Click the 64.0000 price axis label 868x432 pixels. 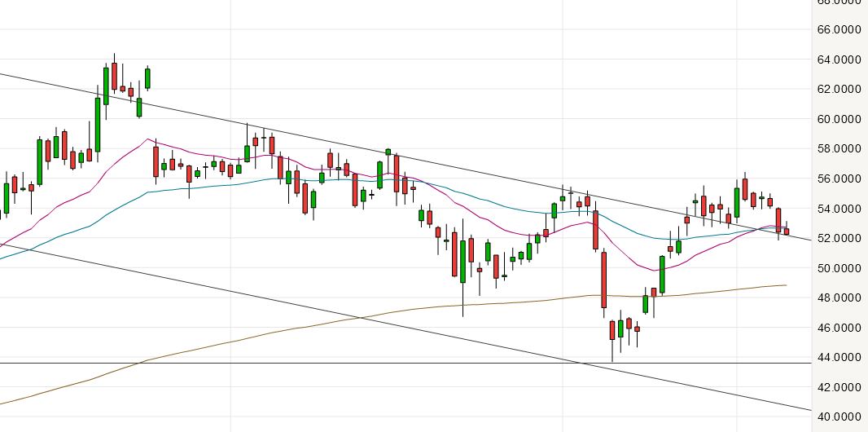[x=839, y=60]
